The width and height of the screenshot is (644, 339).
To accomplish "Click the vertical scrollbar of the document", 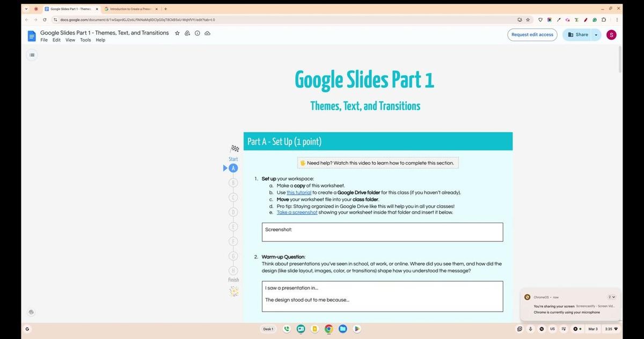I will [620, 59].
